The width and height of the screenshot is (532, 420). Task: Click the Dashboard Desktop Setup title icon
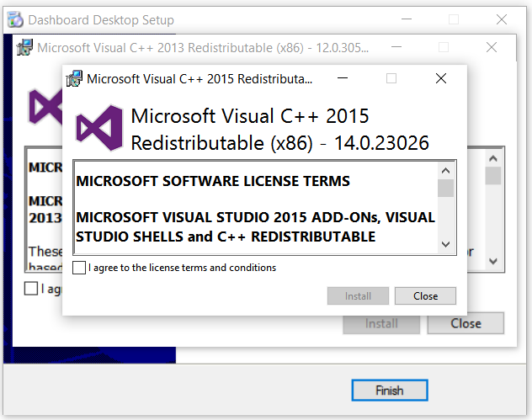tap(15, 19)
